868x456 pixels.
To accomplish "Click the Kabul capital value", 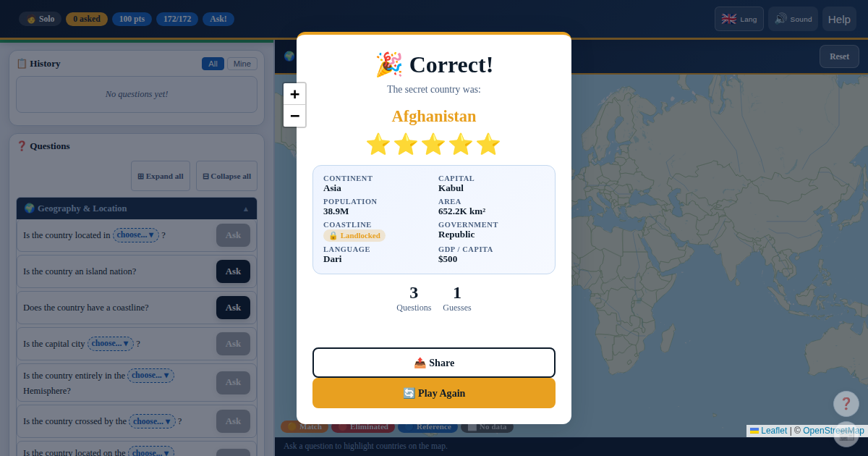I will (x=451, y=188).
